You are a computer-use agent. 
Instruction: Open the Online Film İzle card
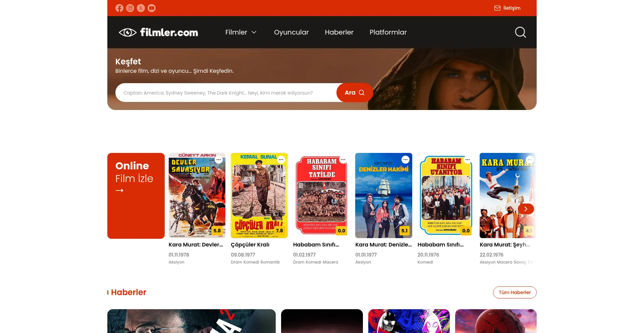(136, 196)
